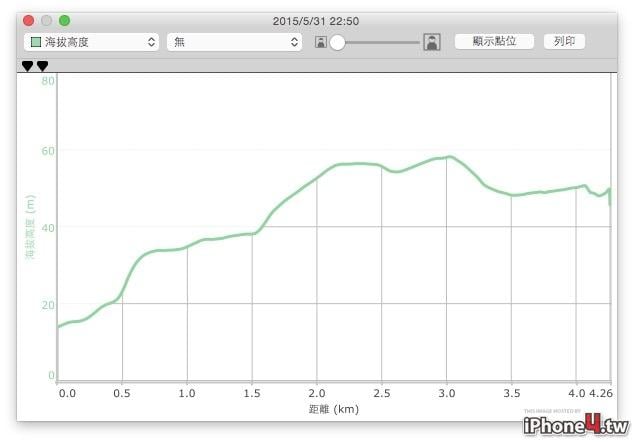Click the 60 elevation axis label
Image resolution: width=634 pixels, height=442 pixels.
point(48,151)
